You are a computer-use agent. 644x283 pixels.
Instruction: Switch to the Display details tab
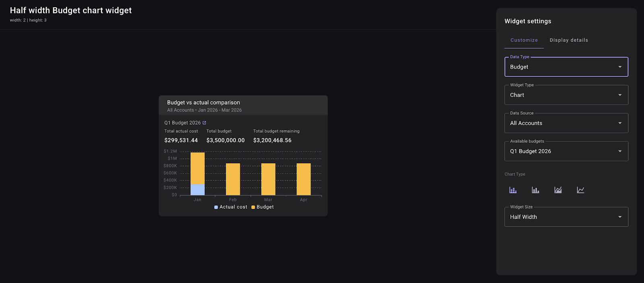coord(569,40)
